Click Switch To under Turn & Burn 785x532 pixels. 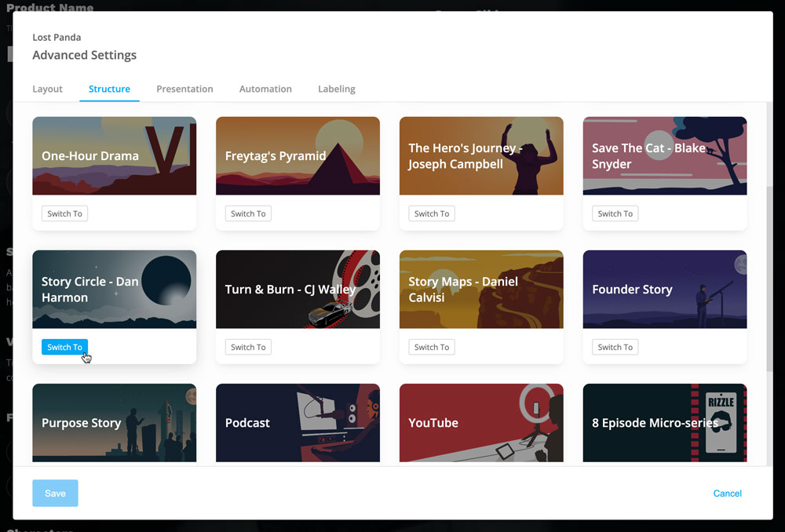point(248,347)
